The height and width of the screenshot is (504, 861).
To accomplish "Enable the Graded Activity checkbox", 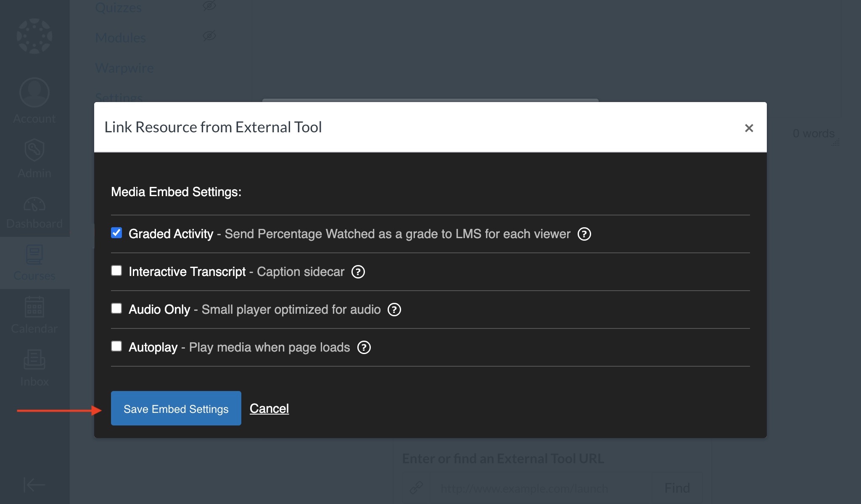I will 116,233.
